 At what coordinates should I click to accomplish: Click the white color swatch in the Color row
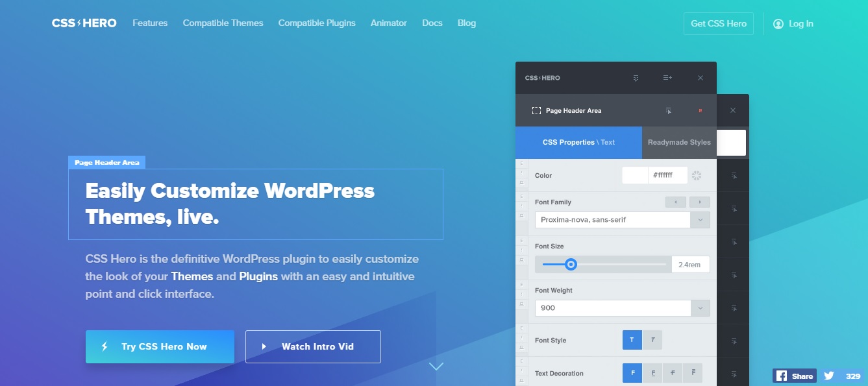pos(635,175)
